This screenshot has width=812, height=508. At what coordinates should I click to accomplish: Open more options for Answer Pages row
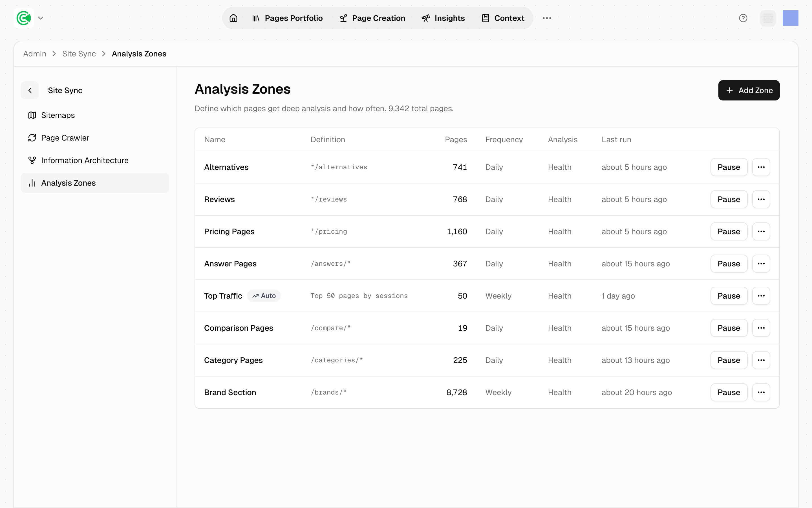[x=761, y=264]
